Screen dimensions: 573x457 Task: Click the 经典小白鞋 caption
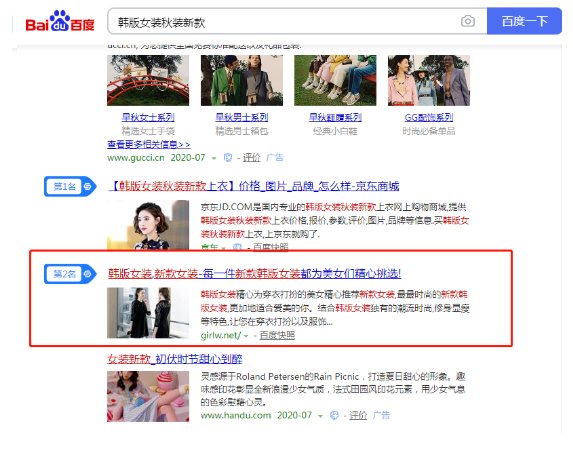click(x=335, y=131)
